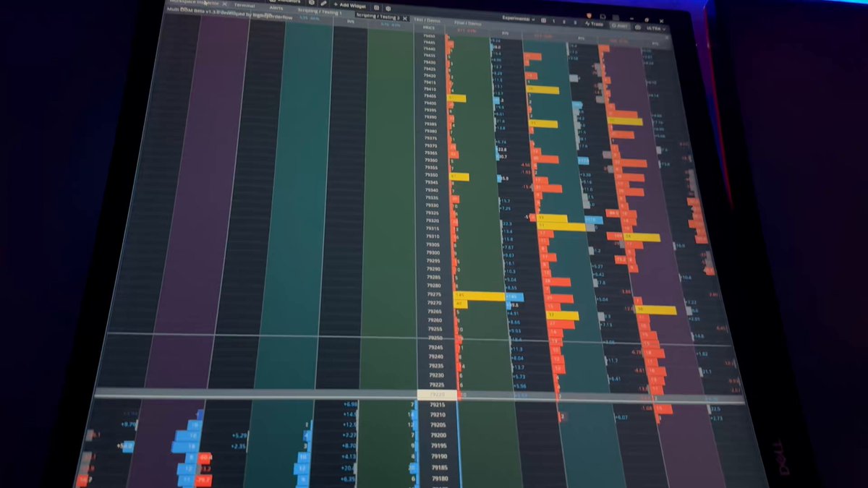Expand the Experimental workspace dropdown
Screen dimensions: 868x488
(519, 19)
